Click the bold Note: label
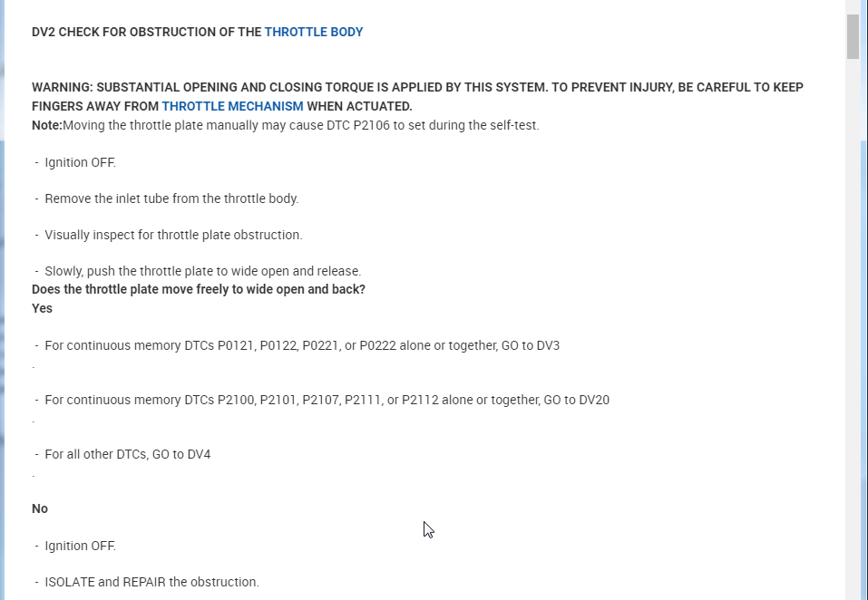The height and width of the screenshot is (600, 868). 46,125
